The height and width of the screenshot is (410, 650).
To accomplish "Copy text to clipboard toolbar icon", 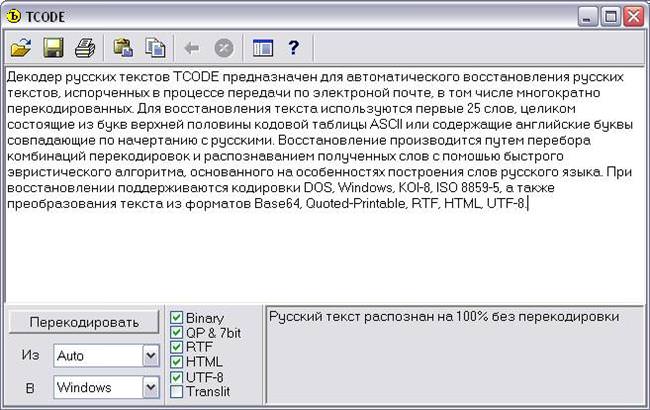I will (x=155, y=48).
